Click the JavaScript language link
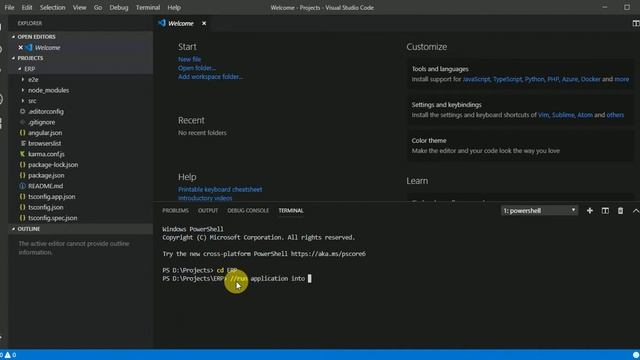640x360 pixels. click(x=476, y=79)
